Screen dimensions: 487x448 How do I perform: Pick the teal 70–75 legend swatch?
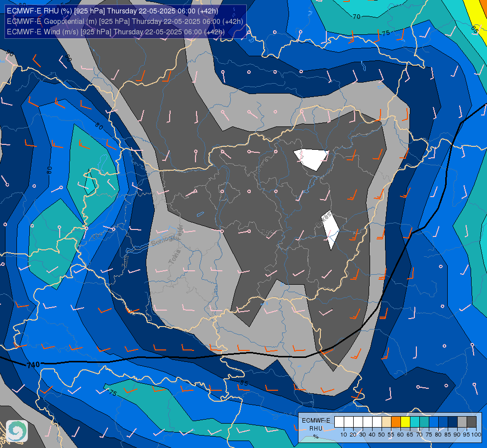(424, 422)
